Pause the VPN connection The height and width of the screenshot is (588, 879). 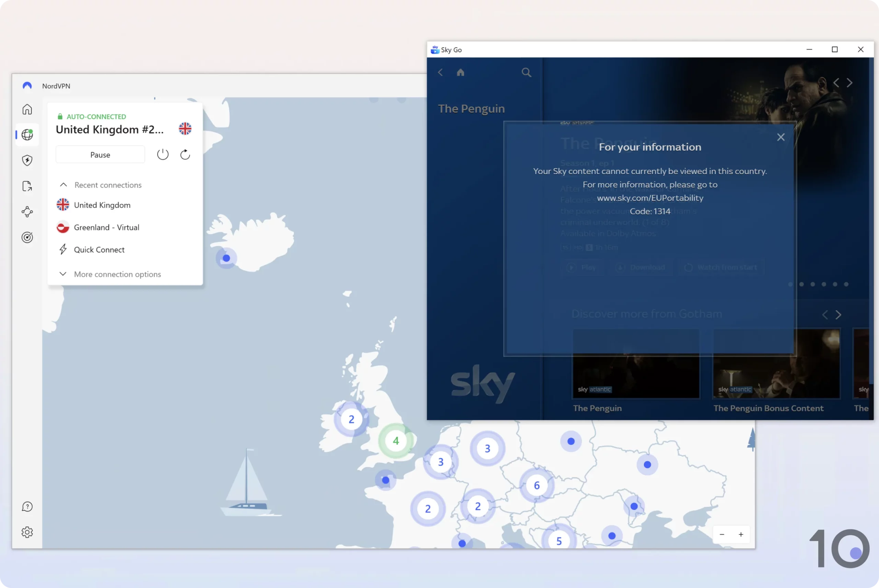[100, 154]
